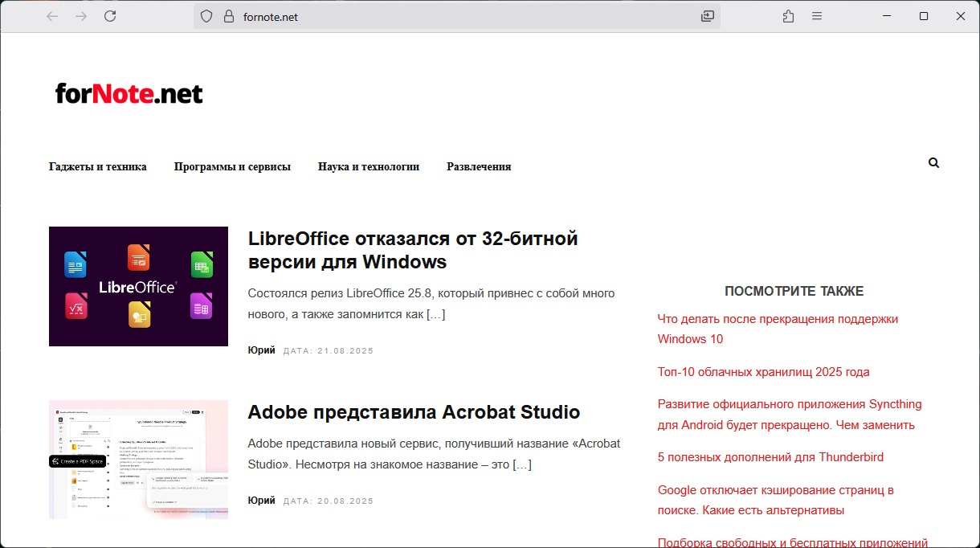This screenshot has width=980, height=548.
Task: Click the browser Forward arrow
Action: pyautogui.click(x=81, y=16)
